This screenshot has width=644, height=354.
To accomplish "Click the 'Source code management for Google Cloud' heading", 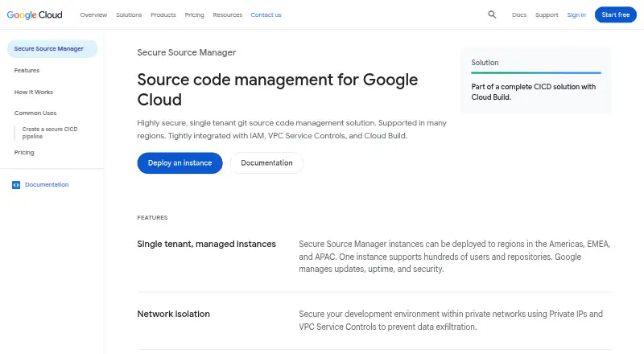I will 277,89.
